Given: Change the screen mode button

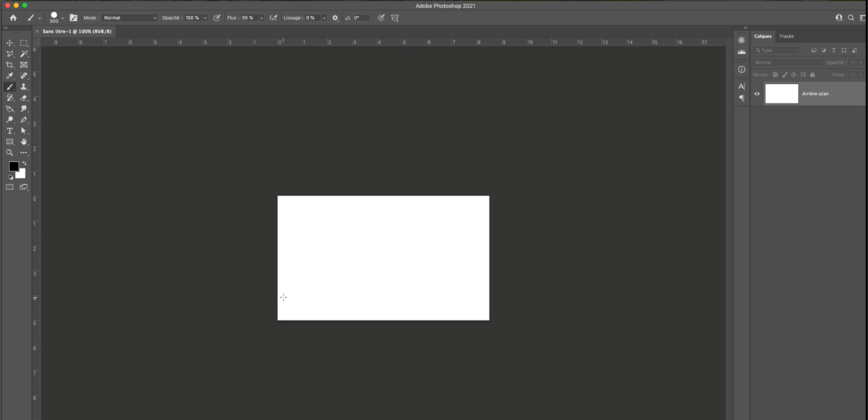Looking at the screenshot, I should click(24, 187).
